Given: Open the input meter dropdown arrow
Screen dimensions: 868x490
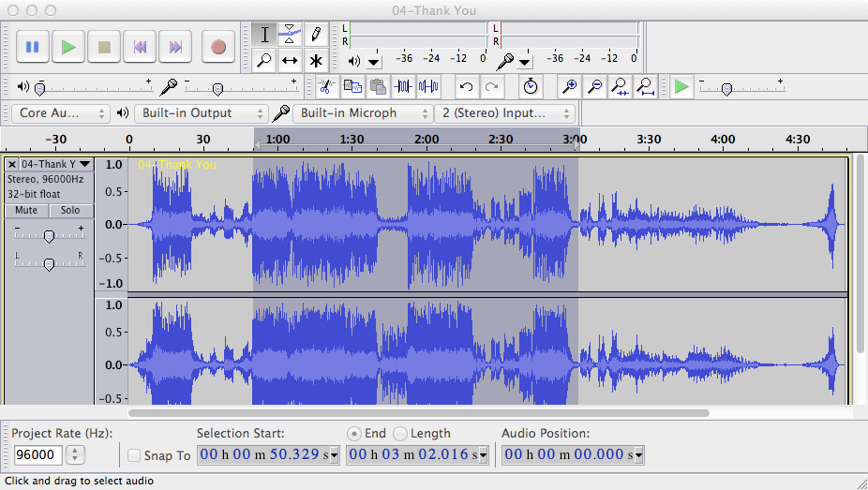Looking at the screenshot, I should pyautogui.click(x=525, y=62).
